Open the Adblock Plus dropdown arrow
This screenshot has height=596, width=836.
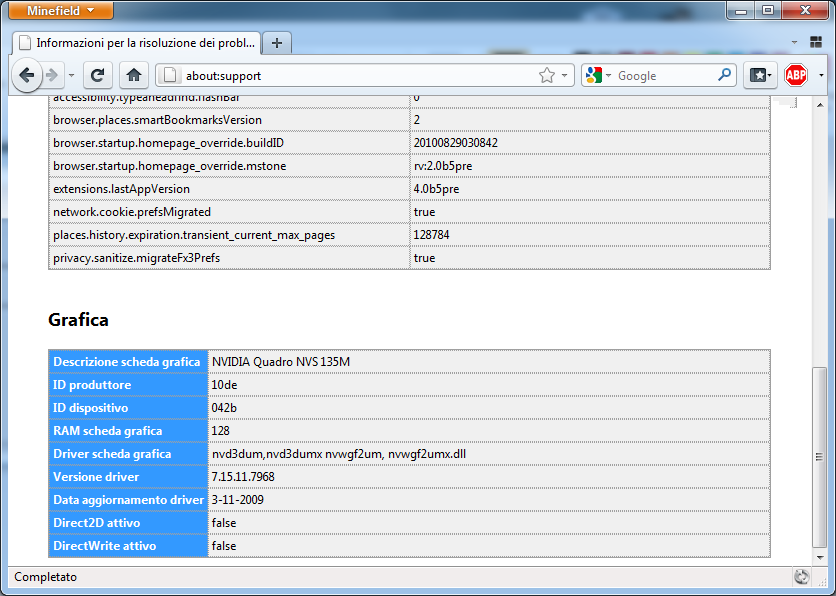point(821,76)
